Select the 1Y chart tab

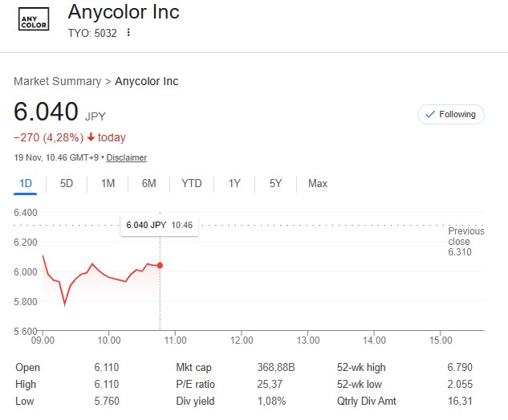(234, 183)
